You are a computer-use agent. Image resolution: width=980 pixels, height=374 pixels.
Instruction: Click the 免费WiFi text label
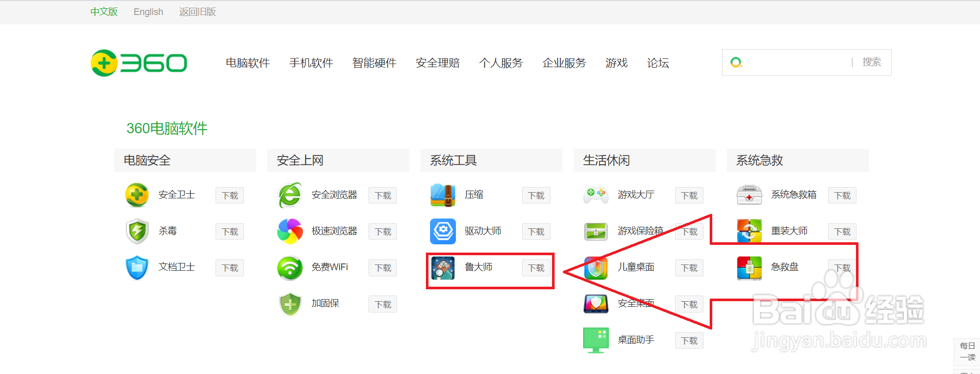tap(330, 267)
